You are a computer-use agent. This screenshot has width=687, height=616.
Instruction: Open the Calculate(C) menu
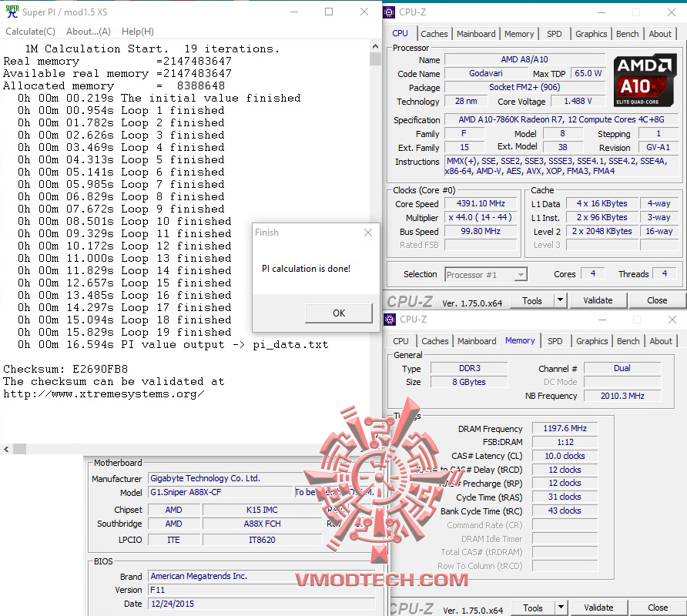(30, 32)
